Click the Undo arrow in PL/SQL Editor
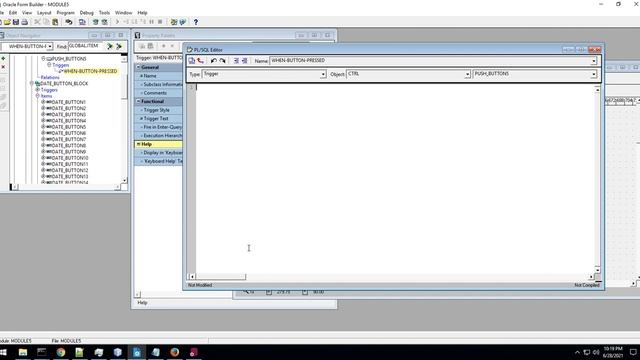This screenshot has width=640, height=360. tap(213, 61)
